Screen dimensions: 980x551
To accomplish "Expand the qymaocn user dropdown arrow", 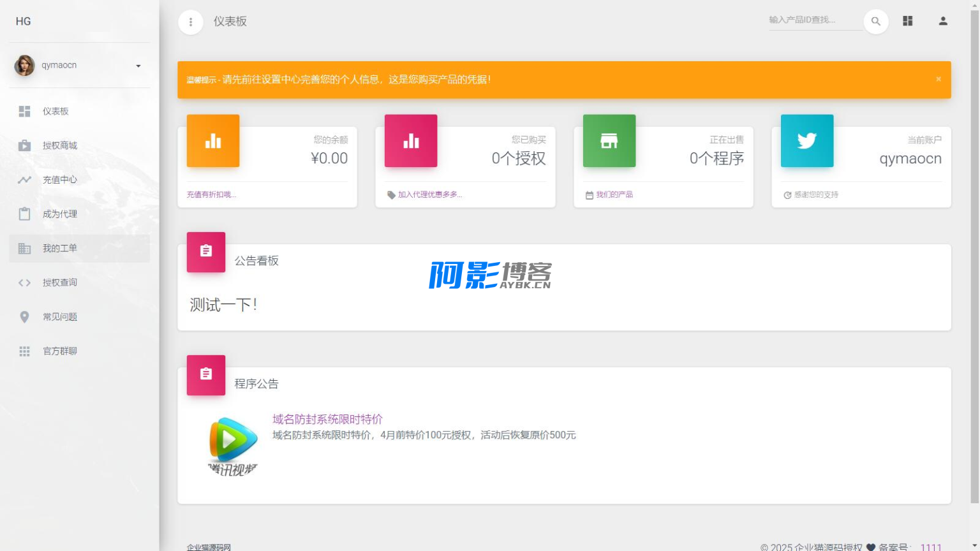I will [x=138, y=66].
